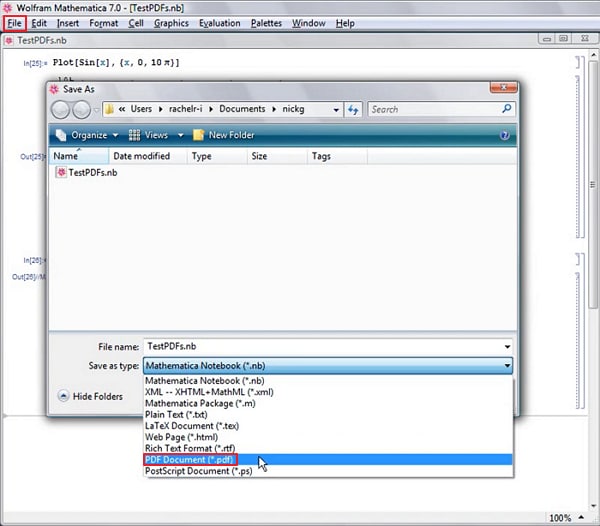Choose Plain Text (*.txt) option

pyautogui.click(x=328, y=415)
